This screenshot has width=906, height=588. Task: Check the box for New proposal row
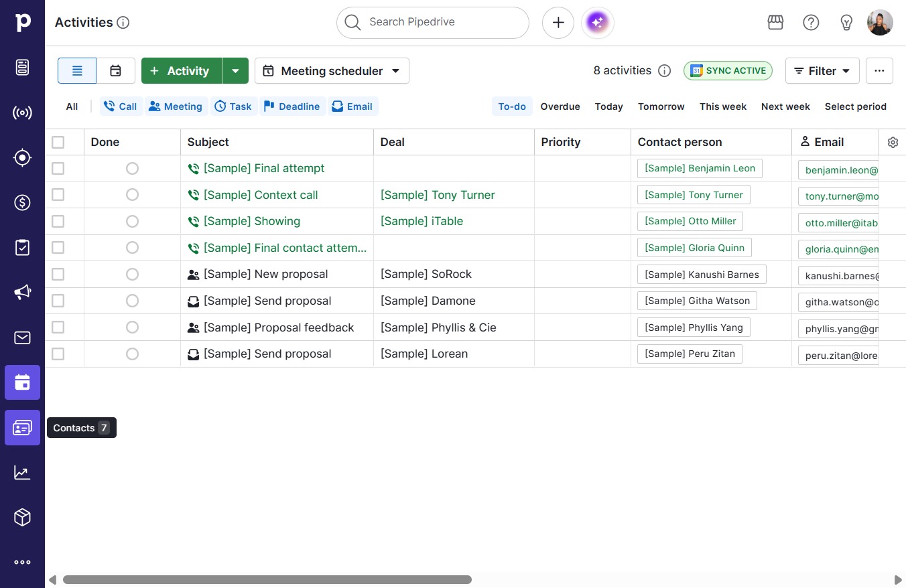pos(58,274)
